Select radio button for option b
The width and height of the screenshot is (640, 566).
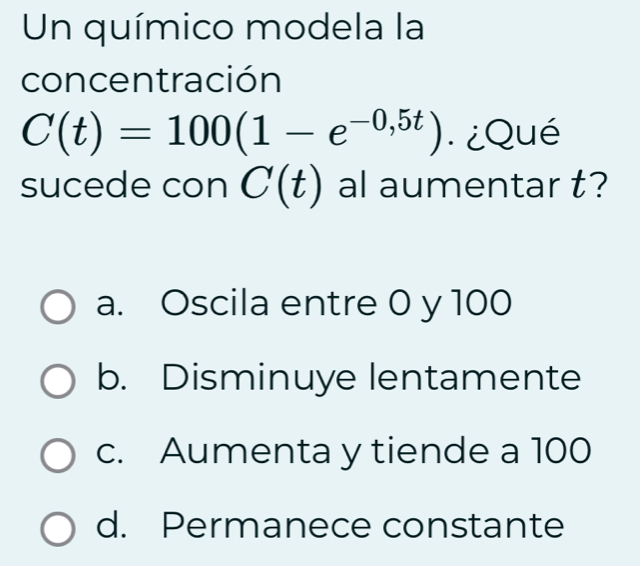click(x=58, y=381)
